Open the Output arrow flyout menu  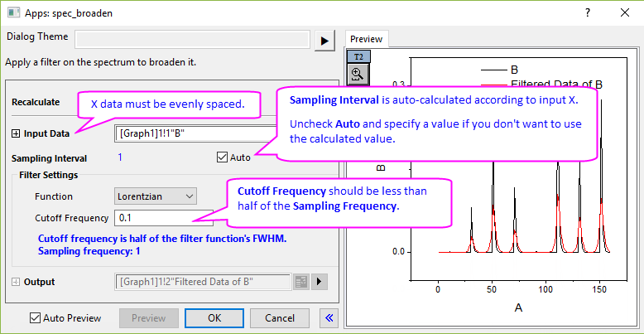[x=320, y=282]
